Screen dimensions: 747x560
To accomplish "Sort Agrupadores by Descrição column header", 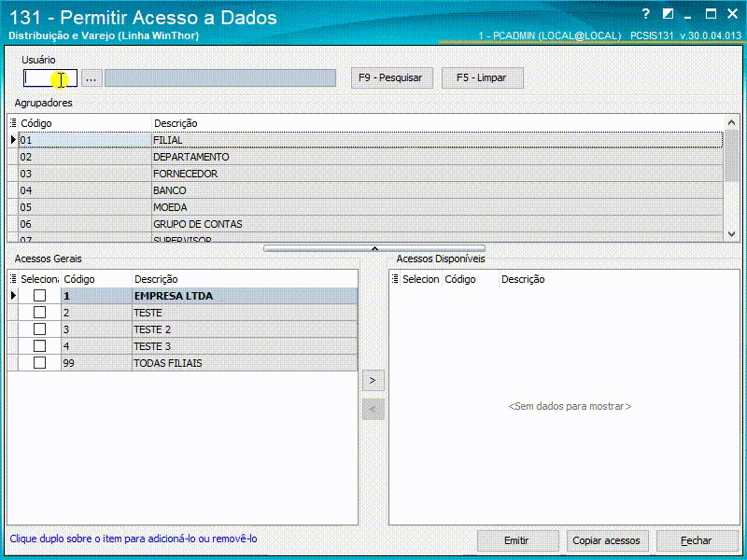I will 437,123.
